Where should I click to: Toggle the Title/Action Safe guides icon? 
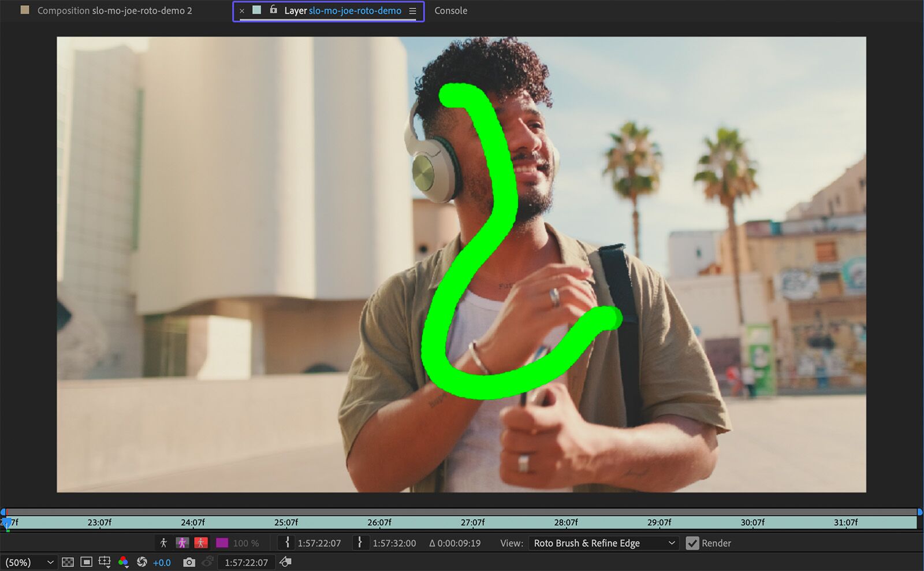(x=87, y=562)
